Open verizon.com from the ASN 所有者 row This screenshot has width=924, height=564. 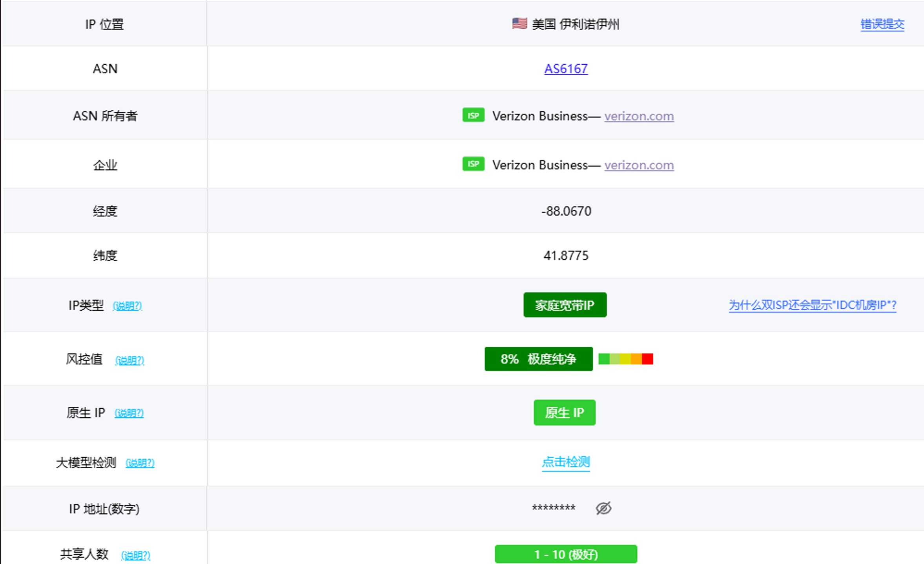(x=639, y=116)
